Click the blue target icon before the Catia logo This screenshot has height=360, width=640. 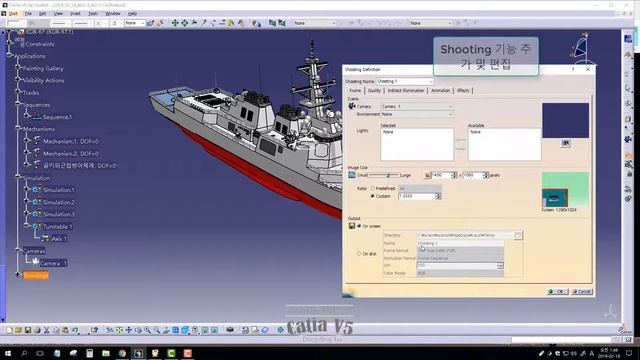[280, 330]
